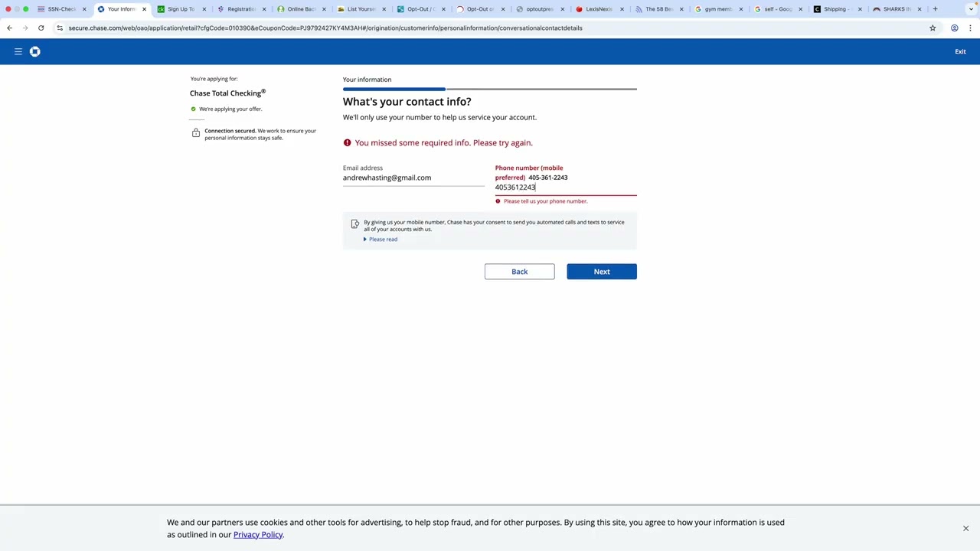Close the LexisNexis tab
Viewport: 980px width, 551px height.
622,9
